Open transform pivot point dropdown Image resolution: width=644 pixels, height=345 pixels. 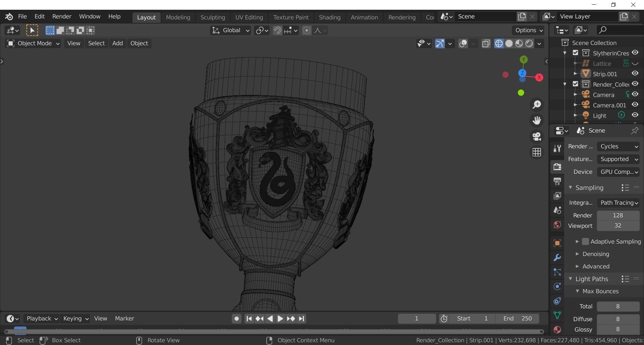click(x=262, y=31)
